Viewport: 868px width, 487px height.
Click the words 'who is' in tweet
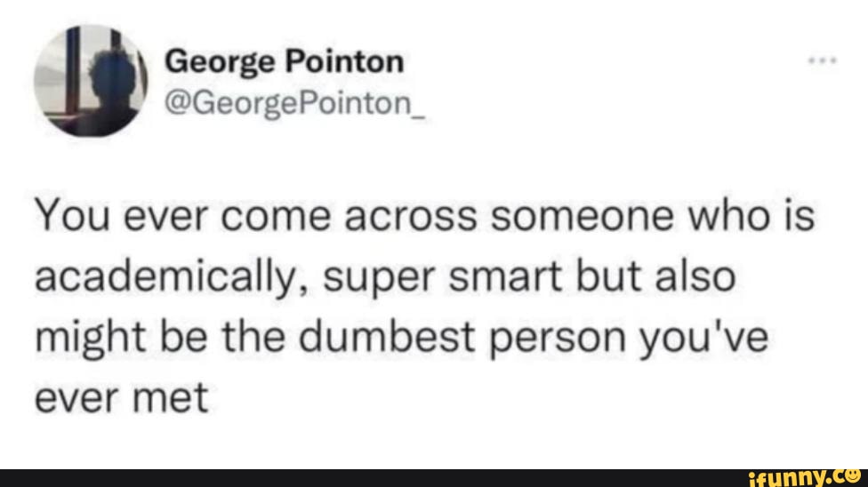click(751, 216)
